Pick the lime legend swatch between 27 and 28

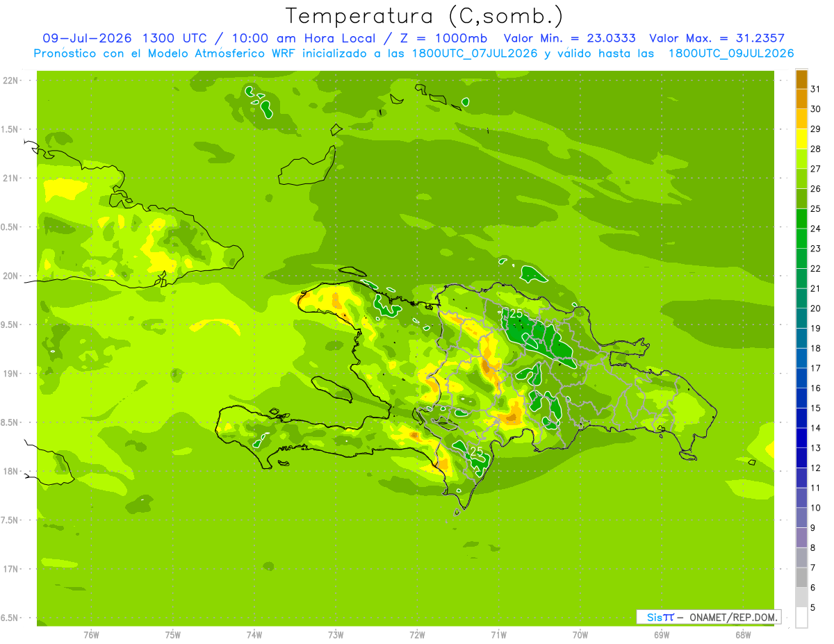[801, 158]
